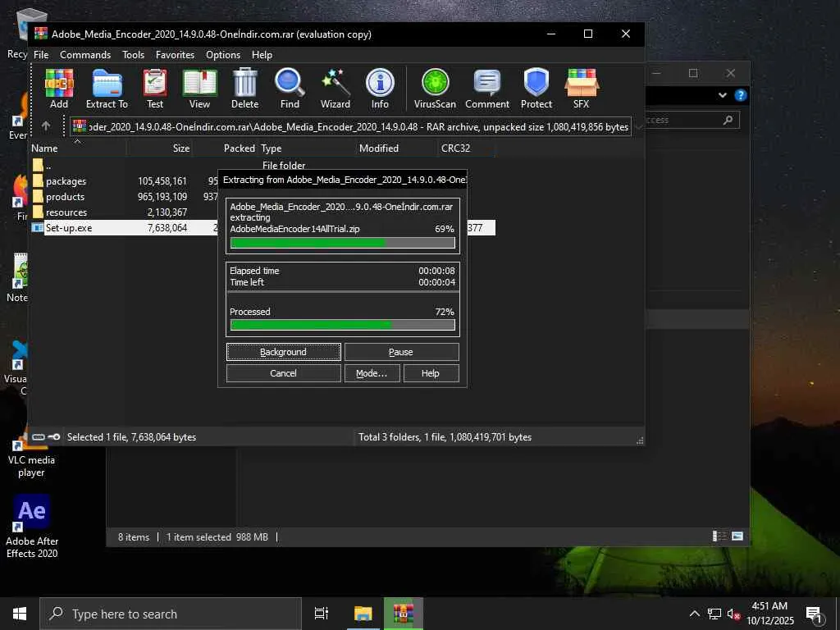Open the Help menu in WinRAR
The image size is (840, 630).
pos(262,55)
